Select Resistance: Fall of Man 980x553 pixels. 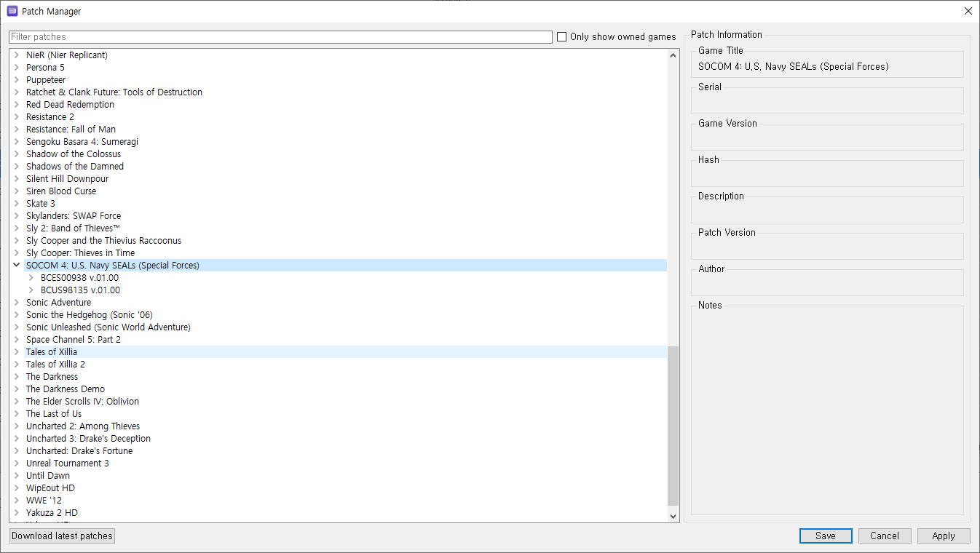coord(71,130)
